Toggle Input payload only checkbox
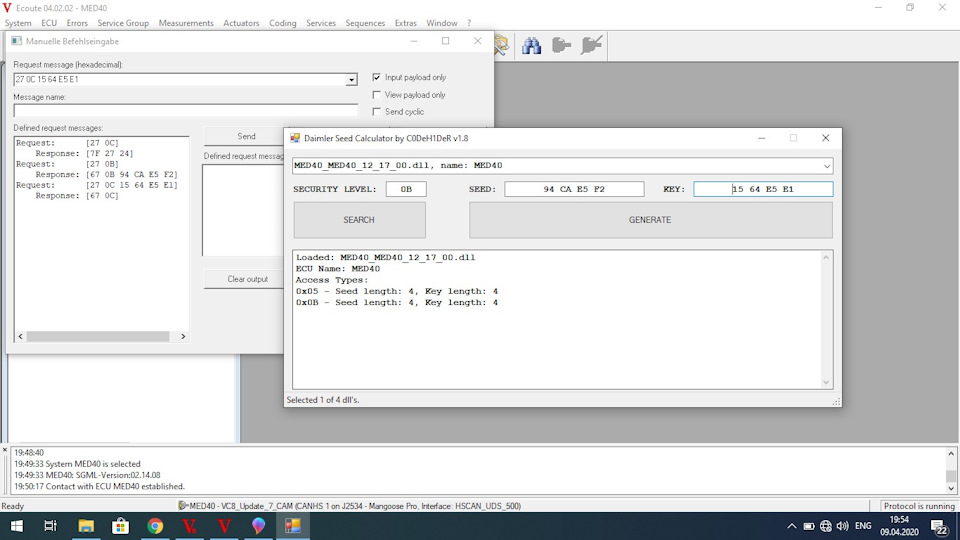This screenshot has width=960, height=540. (377, 77)
